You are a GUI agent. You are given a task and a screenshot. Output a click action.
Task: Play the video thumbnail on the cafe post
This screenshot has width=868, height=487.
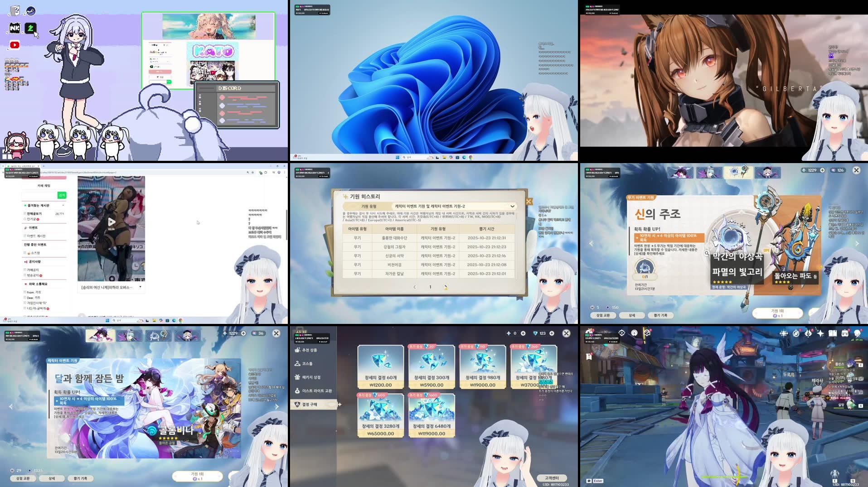pyautogui.click(x=111, y=222)
